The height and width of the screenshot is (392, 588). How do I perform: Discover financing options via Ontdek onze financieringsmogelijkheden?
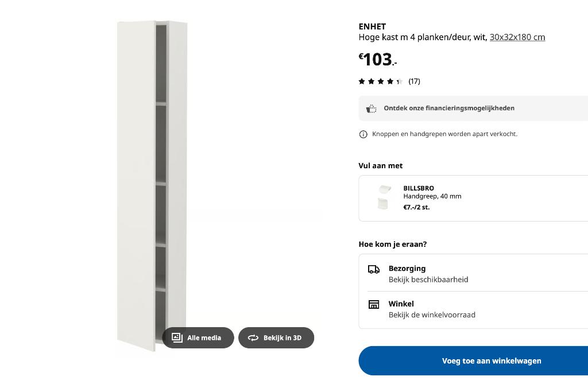click(449, 108)
